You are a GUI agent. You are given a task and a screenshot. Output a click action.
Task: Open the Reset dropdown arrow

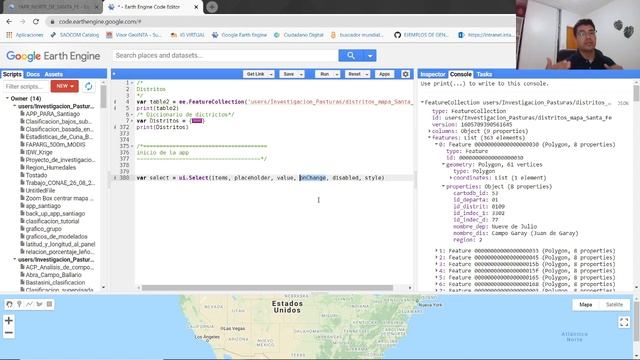tap(367, 74)
